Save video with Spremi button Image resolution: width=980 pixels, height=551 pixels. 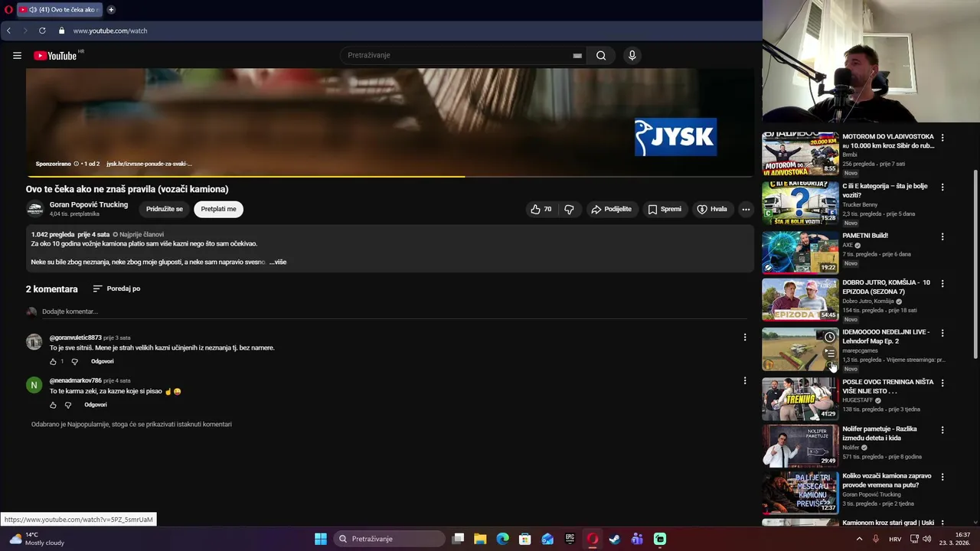coord(664,209)
